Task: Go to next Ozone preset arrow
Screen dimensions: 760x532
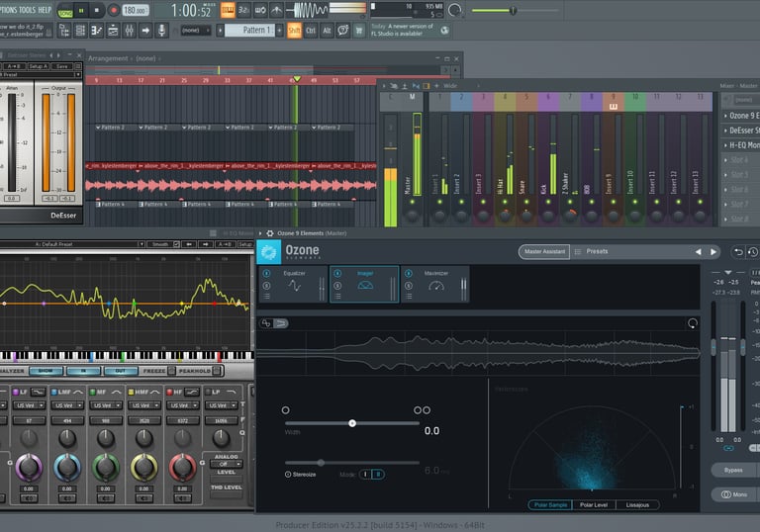Action: [713, 252]
